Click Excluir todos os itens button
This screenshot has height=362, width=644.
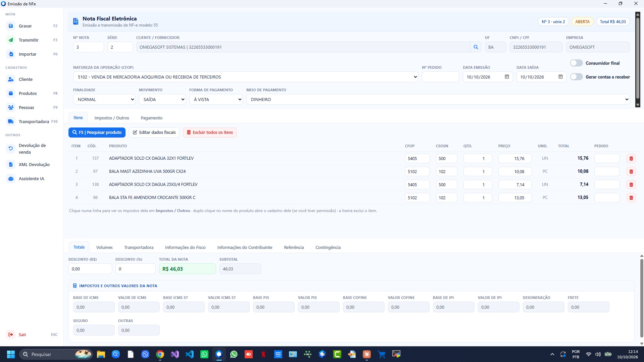[210, 132]
